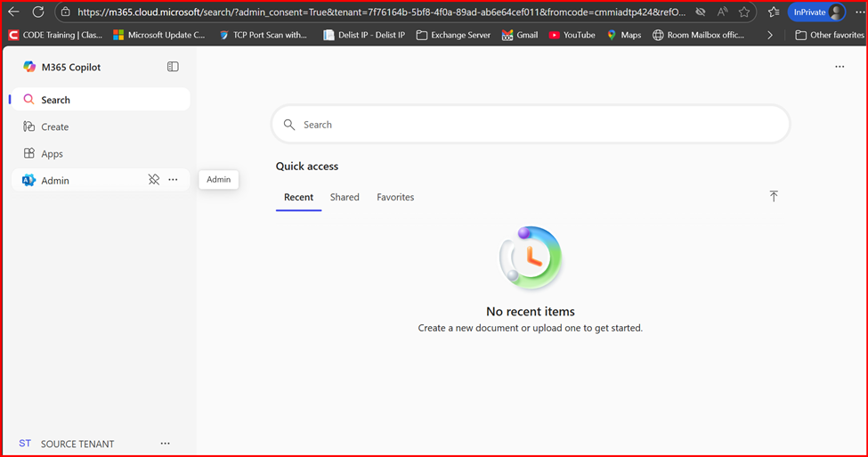The height and width of the screenshot is (457, 868).
Task: Open the Admin app in sidebar
Action: tap(54, 181)
